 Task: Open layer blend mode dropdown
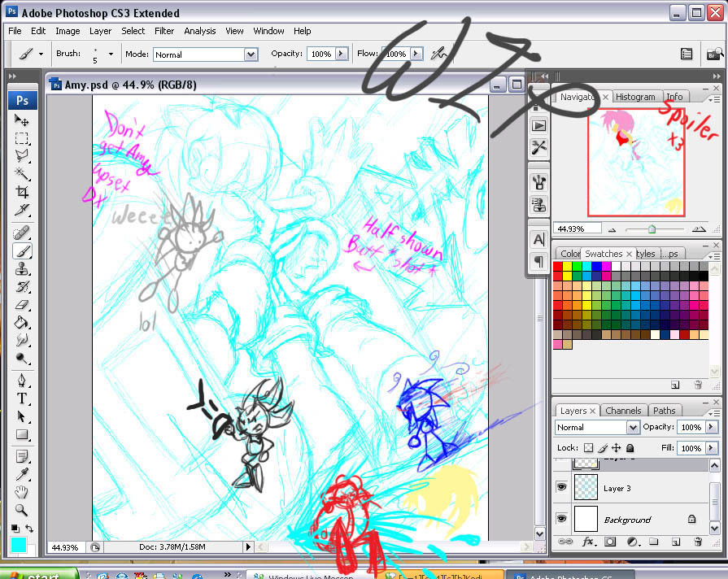pyautogui.click(x=632, y=427)
